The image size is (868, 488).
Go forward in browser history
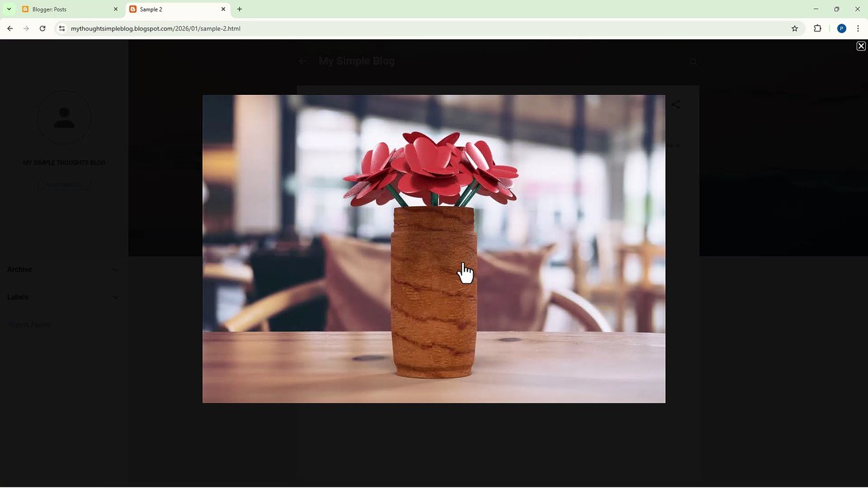click(26, 28)
